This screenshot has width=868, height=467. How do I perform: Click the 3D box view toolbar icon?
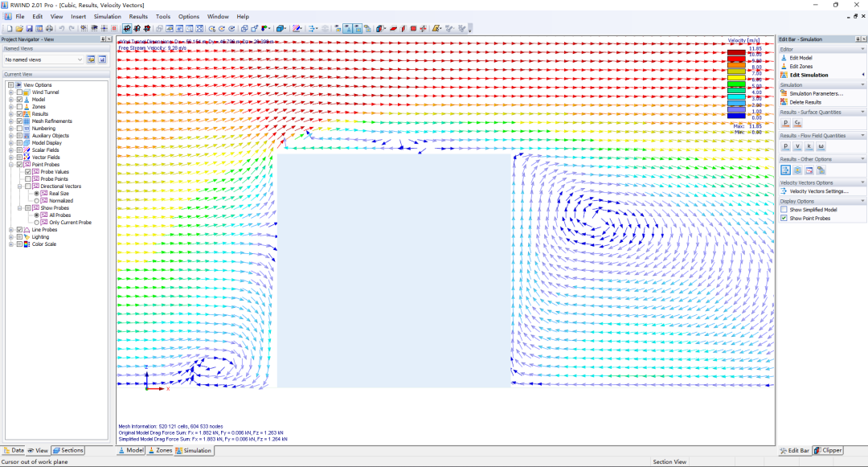pos(280,28)
